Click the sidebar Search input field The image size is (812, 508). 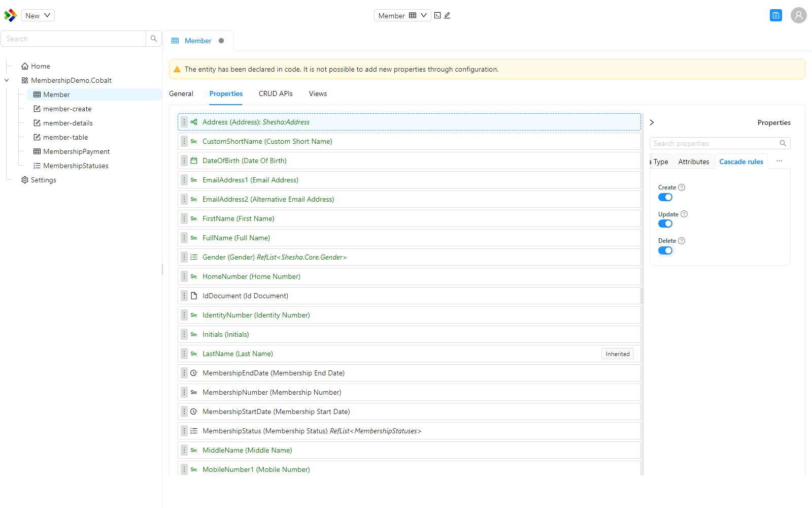(74, 39)
